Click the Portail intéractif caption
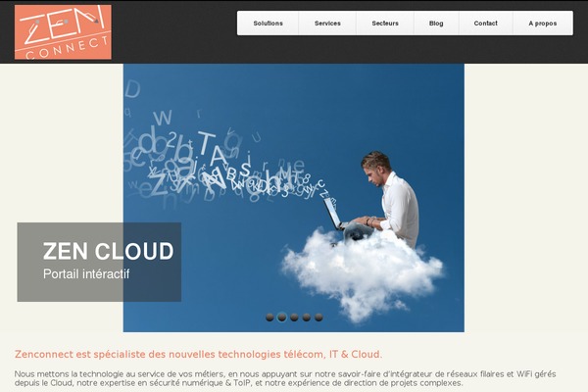This screenshot has width=588, height=392. click(86, 273)
